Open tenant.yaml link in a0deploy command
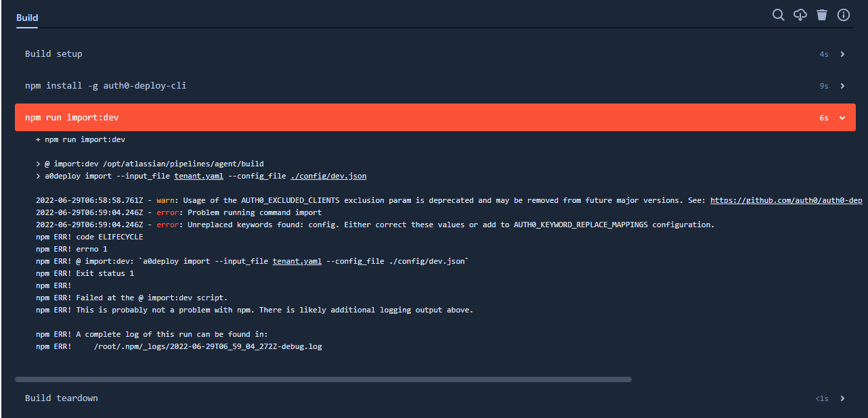868x418 pixels. tap(198, 176)
